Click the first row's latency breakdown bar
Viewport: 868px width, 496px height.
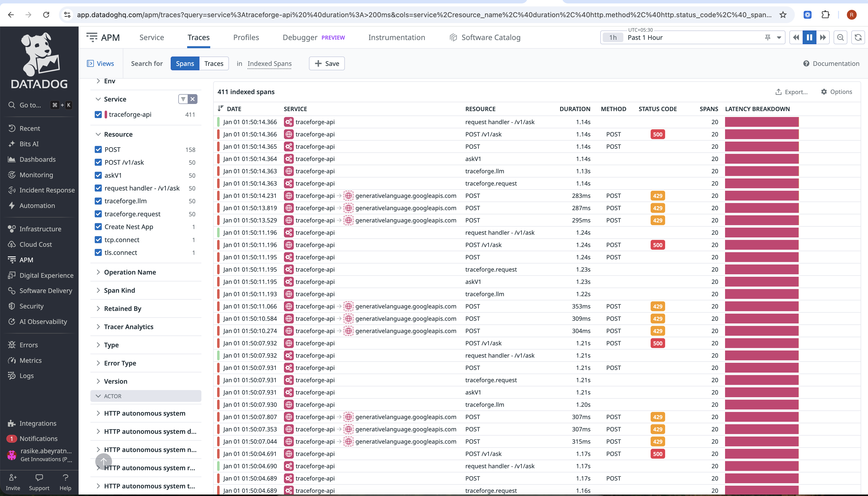[761, 122]
